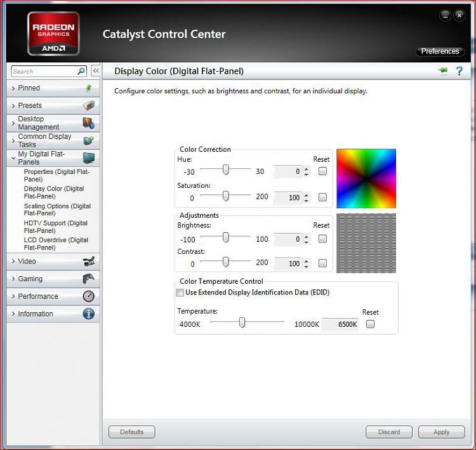476x450 pixels.
Task: Click the Pinned section pin icon
Action: tap(88, 88)
